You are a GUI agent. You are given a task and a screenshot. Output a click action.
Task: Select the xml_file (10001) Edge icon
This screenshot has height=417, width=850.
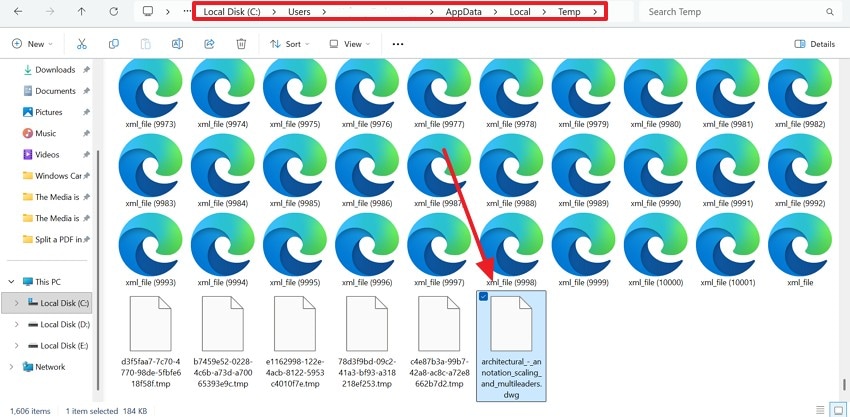(x=727, y=245)
